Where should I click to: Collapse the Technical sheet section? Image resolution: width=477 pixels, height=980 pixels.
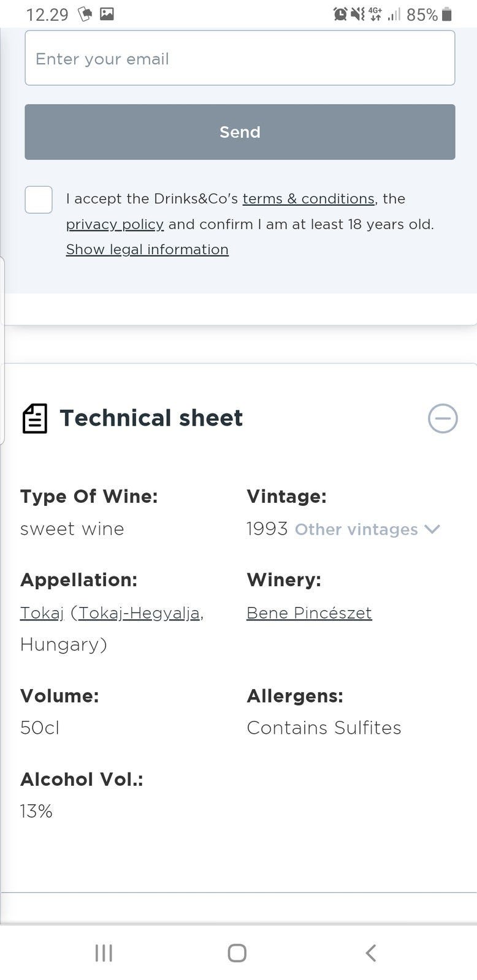point(443,418)
